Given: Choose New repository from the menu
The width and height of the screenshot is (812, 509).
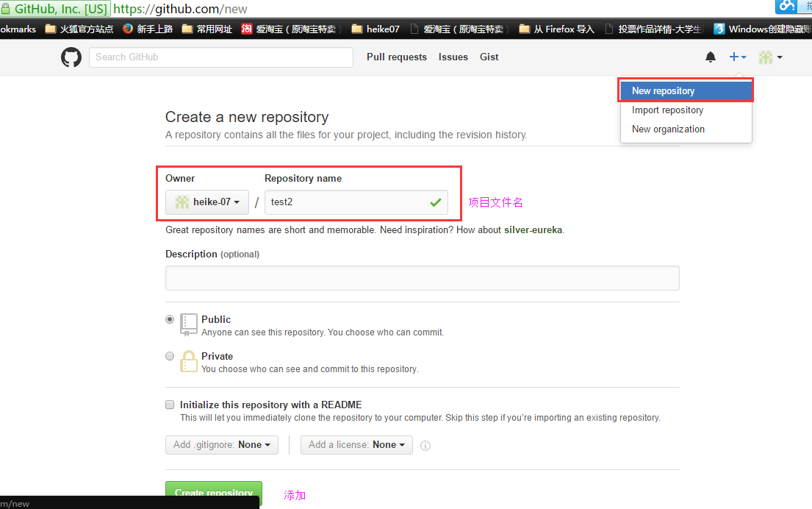Looking at the screenshot, I should pos(686,90).
